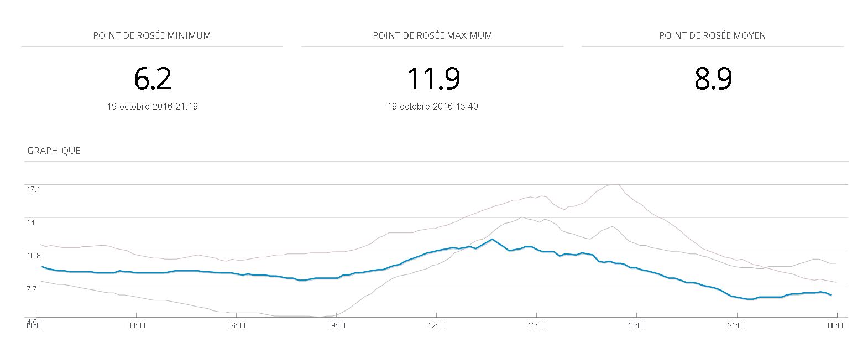
Task: Click the 15:00 time axis label
Action: [x=537, y=325]
